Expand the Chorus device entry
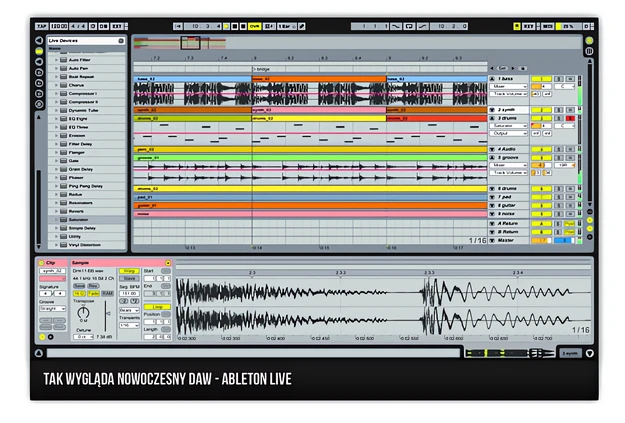The image size is (625, 423). (x=56, y=85)
